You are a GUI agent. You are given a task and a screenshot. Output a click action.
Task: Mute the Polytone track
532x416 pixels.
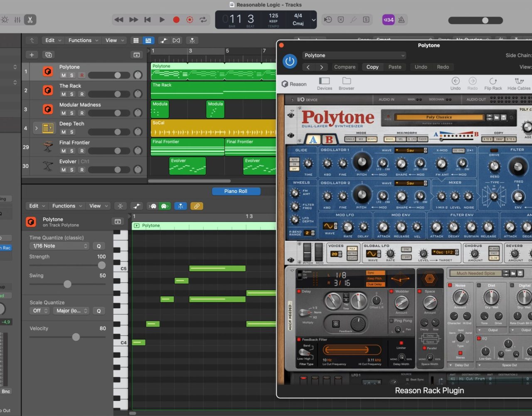[64, 75]
